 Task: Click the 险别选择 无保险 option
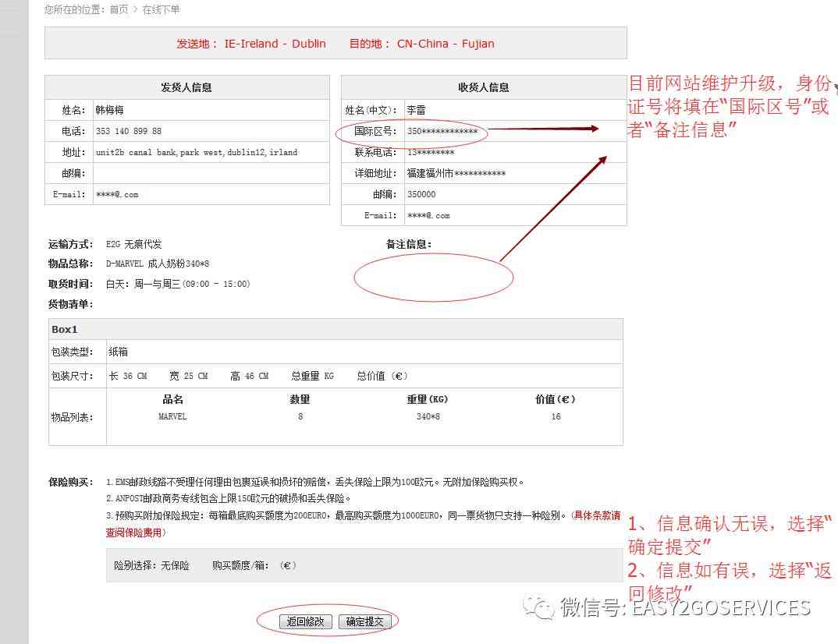[x=151, y=565]
